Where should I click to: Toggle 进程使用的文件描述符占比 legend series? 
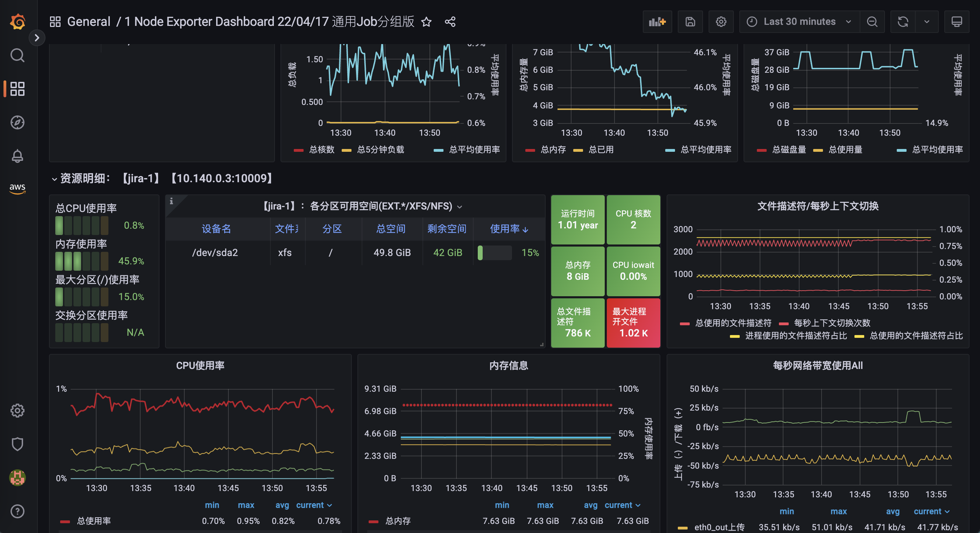[796, 335]
